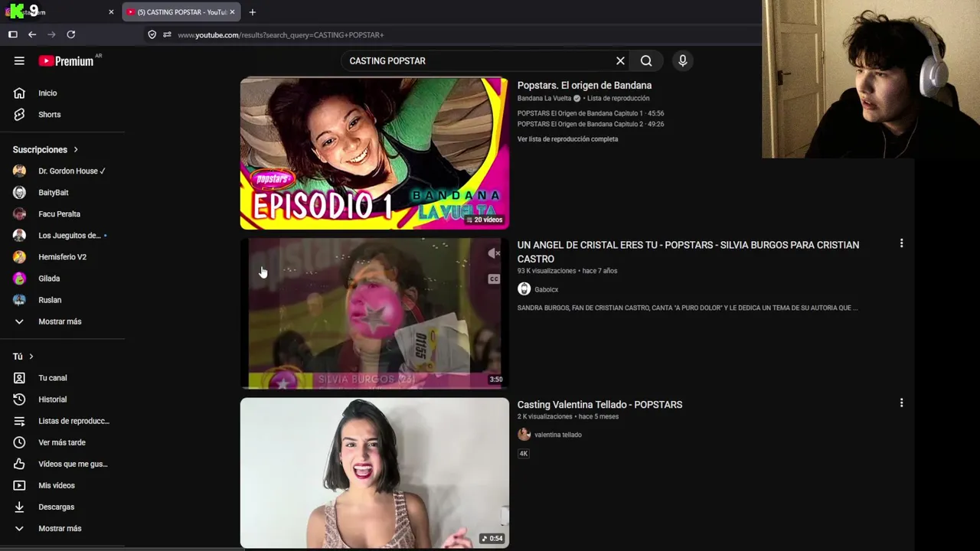The height and width of the screenshot is (551, 980).
Task: Go back in browser history
Action: click(x=32, y=34)
